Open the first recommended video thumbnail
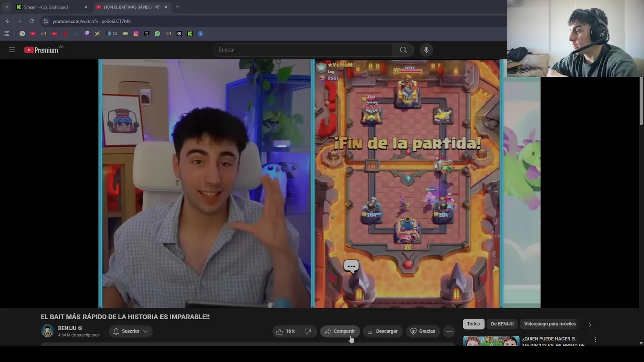 (491, 341)
